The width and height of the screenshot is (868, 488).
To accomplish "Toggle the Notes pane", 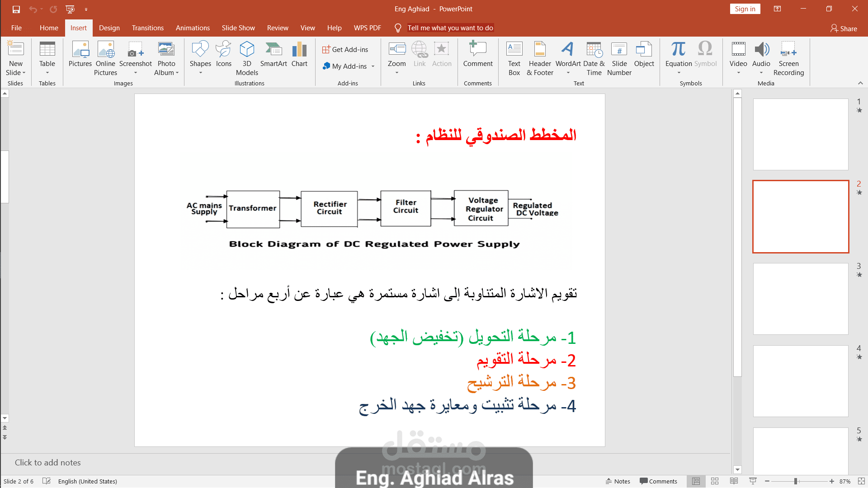I will click(x=618, y=481).
